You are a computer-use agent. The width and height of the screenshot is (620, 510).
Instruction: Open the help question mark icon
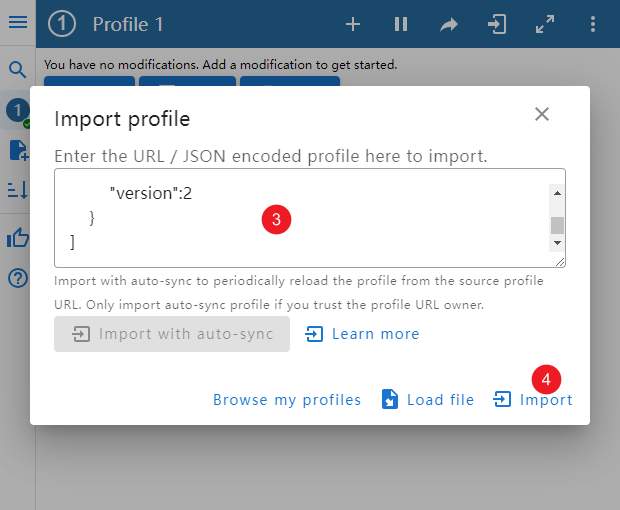[x=18, y=278]
